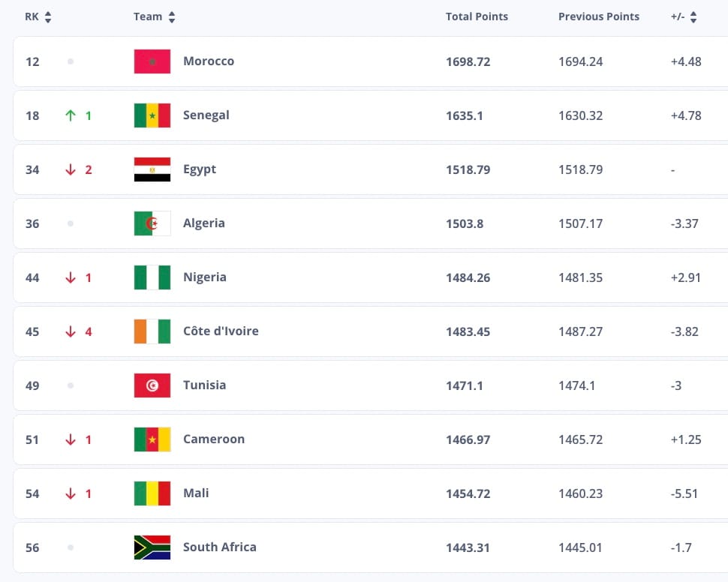Open the Cameroon team link
Image resolution: width=728 pixels, height=582 pixels.
pyautogui.click(x=214, y=439)
